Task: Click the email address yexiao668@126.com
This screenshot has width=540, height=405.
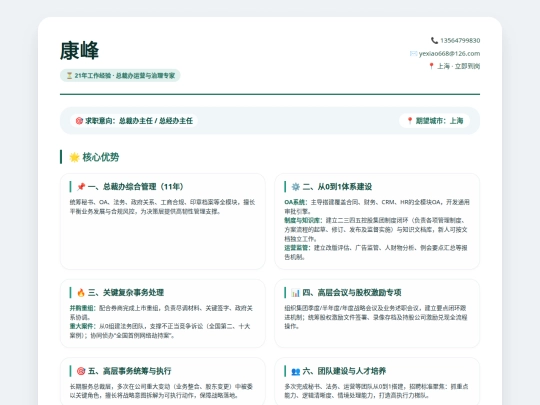Action: (x=449, y=53)
